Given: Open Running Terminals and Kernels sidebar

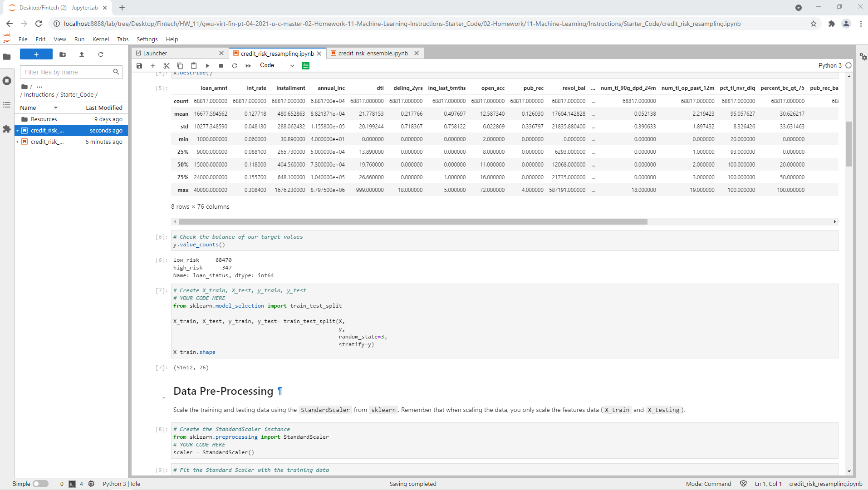Looking at the screenshot, I should 7,81.
